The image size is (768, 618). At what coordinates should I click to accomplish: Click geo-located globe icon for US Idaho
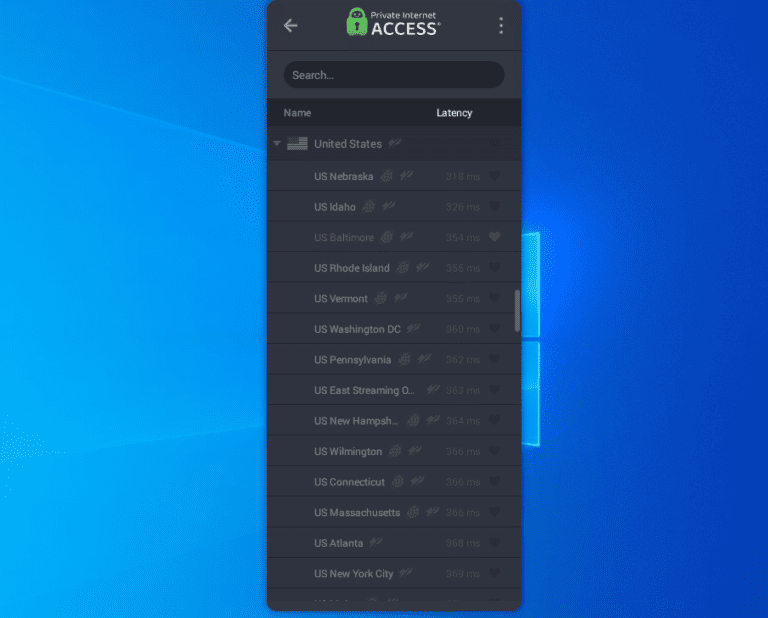(368, 206)
